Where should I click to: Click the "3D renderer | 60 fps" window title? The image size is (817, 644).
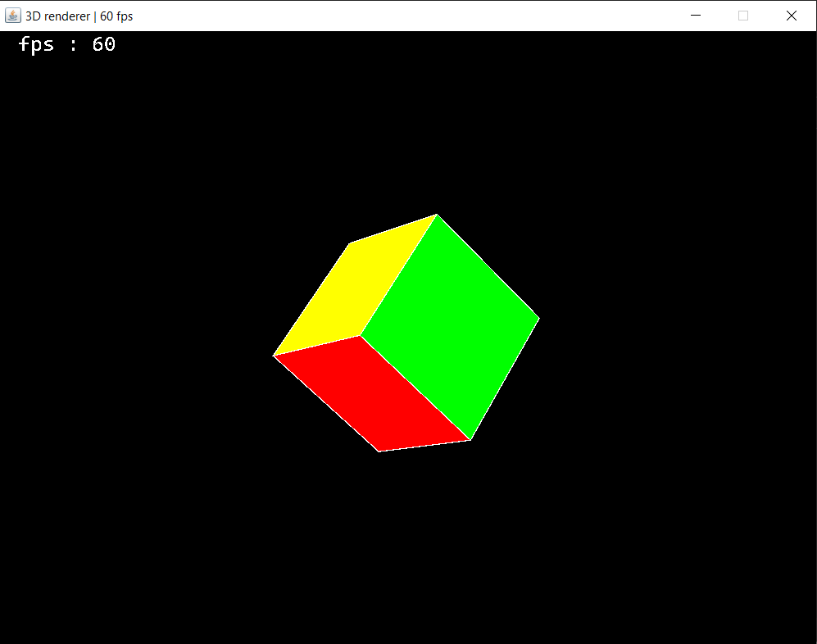click(x=79, y=16)
